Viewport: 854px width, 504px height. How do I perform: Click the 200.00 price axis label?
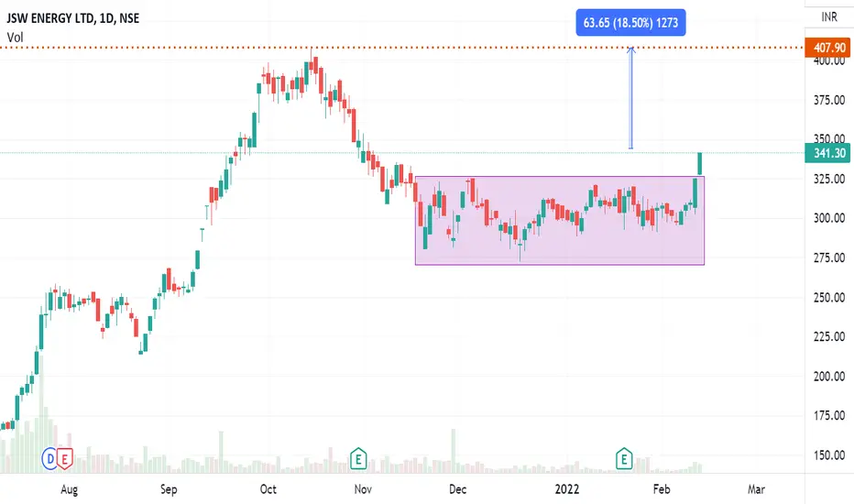[829, 377]
